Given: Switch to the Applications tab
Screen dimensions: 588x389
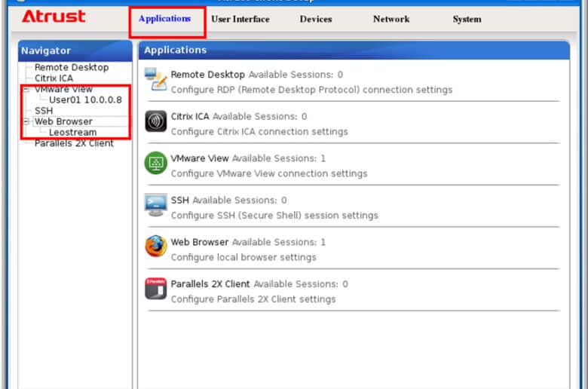Looking at the screenshot, I should [x=164, y=19].
